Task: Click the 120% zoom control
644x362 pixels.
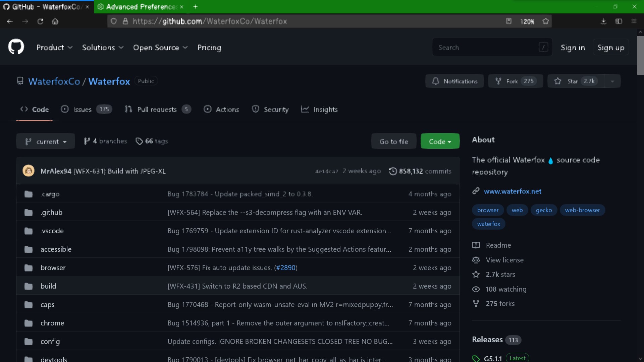Action: [x=527, y=21]
